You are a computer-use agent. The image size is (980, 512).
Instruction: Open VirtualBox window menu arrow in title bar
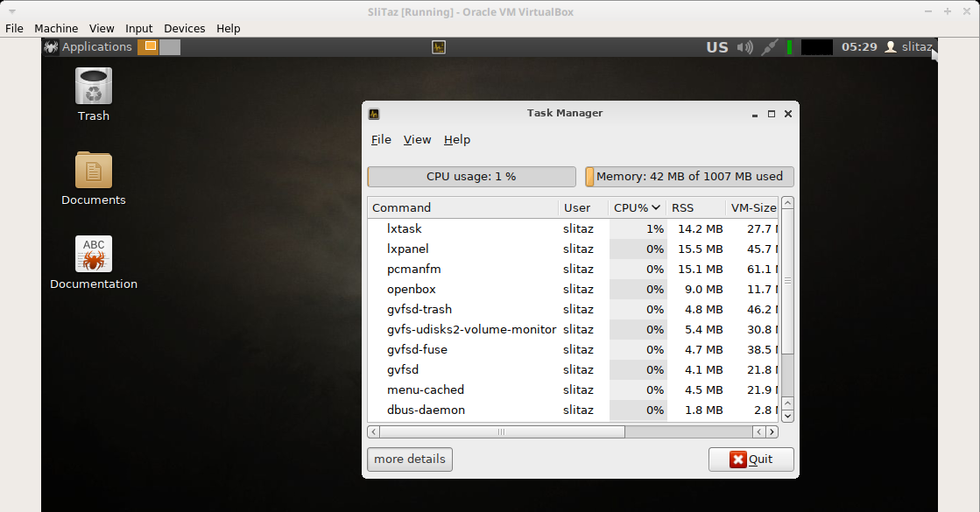(x=12, y=11)
